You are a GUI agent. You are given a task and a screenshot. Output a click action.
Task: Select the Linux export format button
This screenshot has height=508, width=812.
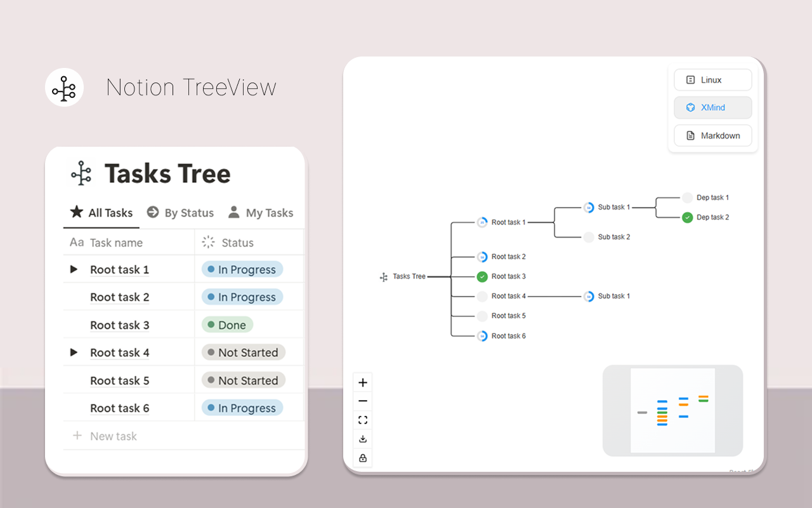pos(713,80)
